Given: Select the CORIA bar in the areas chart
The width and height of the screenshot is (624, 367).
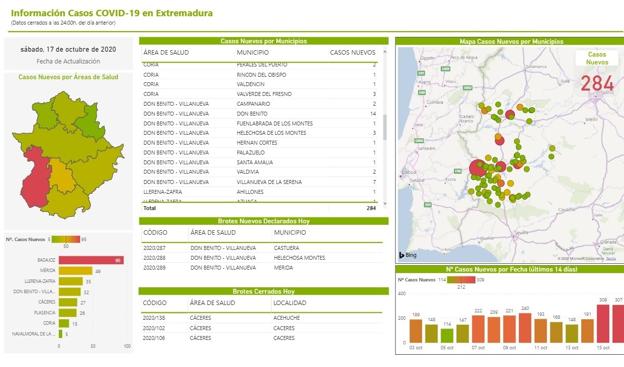Looking at the screenshot, I should (x=64, y=323).
